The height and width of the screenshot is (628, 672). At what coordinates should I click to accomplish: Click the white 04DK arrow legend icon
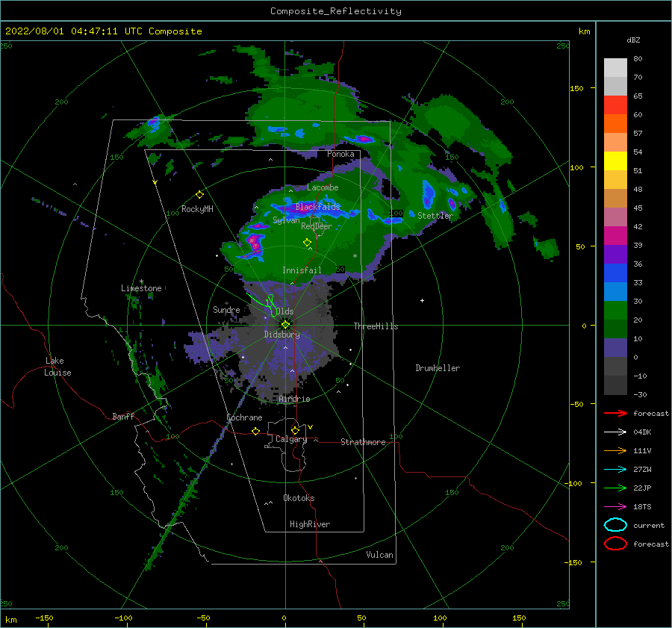click(615, 432)
